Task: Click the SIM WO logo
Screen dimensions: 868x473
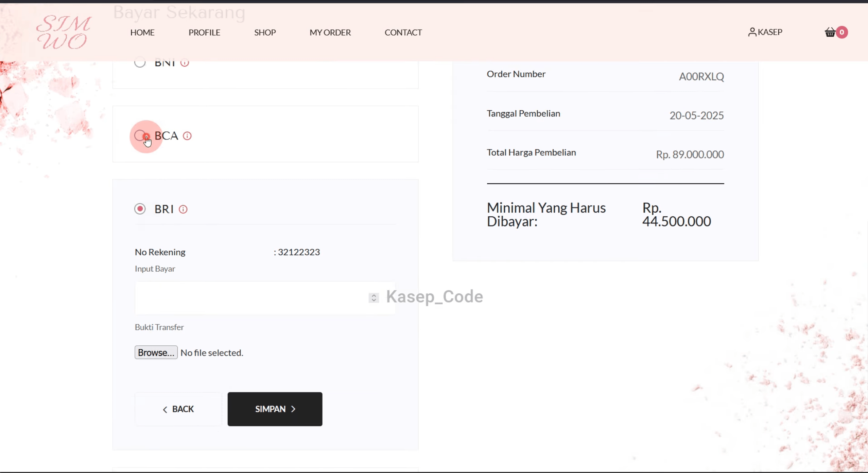Action: point(64,32)
